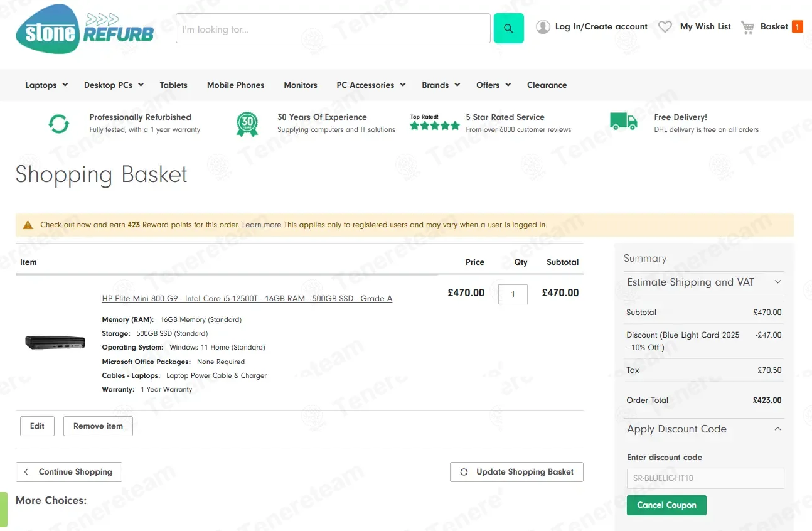
Task: Navigate to the Monitors category
Action: [x=301, y=85]
